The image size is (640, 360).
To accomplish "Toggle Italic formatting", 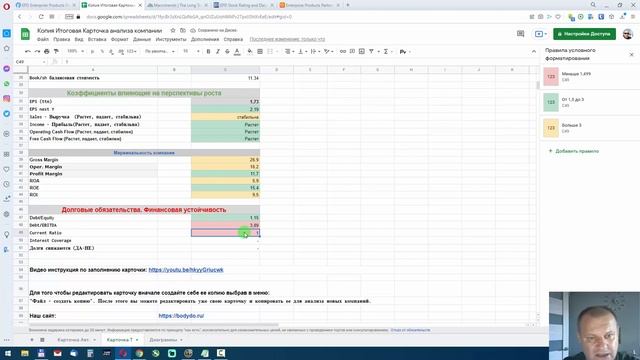I will 218,51.
